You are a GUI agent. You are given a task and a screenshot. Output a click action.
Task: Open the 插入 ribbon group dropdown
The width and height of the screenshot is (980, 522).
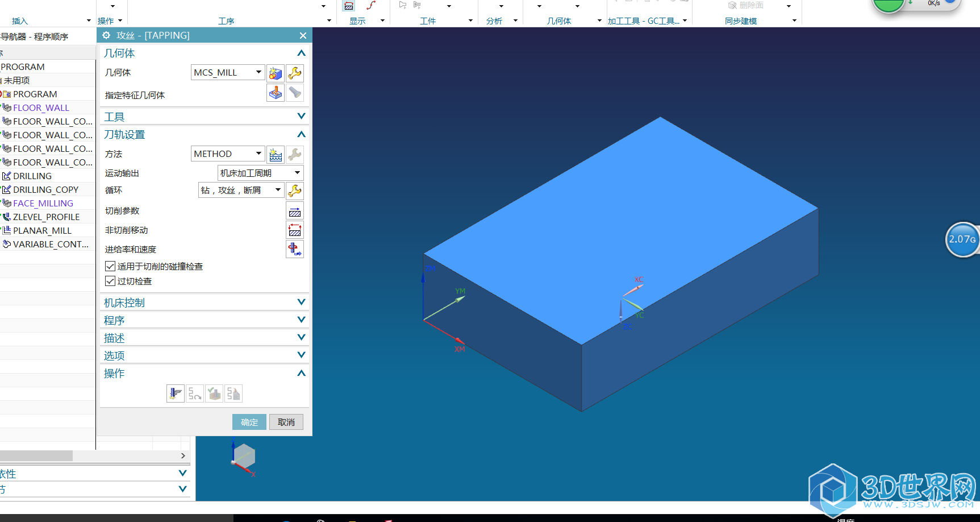pyautogui.click(x=89, y=21)
